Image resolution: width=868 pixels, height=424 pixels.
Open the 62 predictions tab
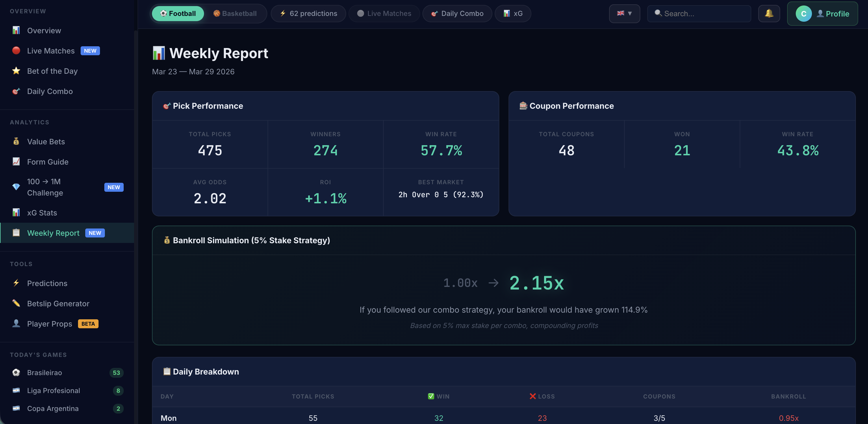point(308,14)
